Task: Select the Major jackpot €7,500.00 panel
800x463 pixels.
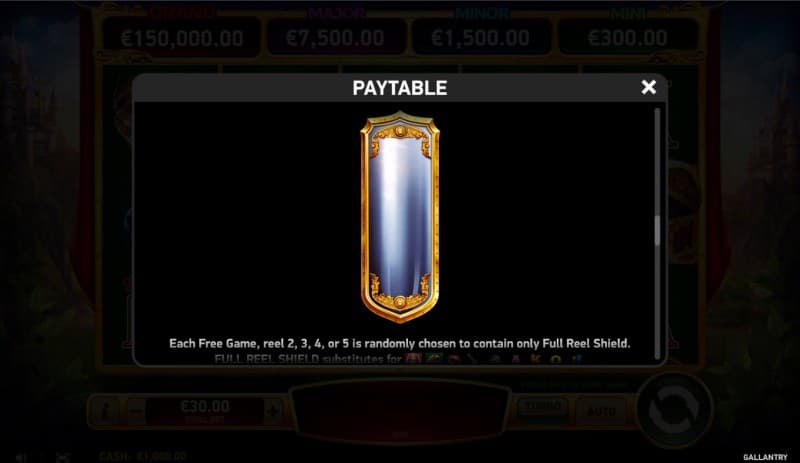Action: [x=335, y=38]
